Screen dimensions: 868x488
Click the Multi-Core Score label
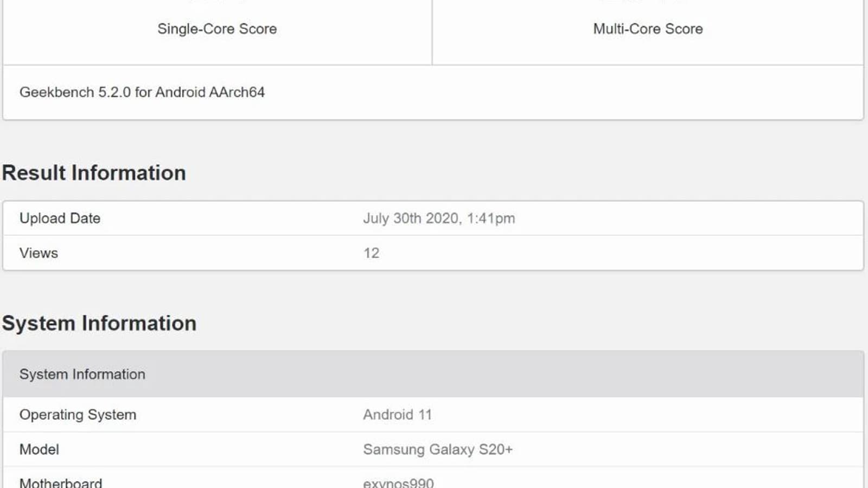pos(648,29)
